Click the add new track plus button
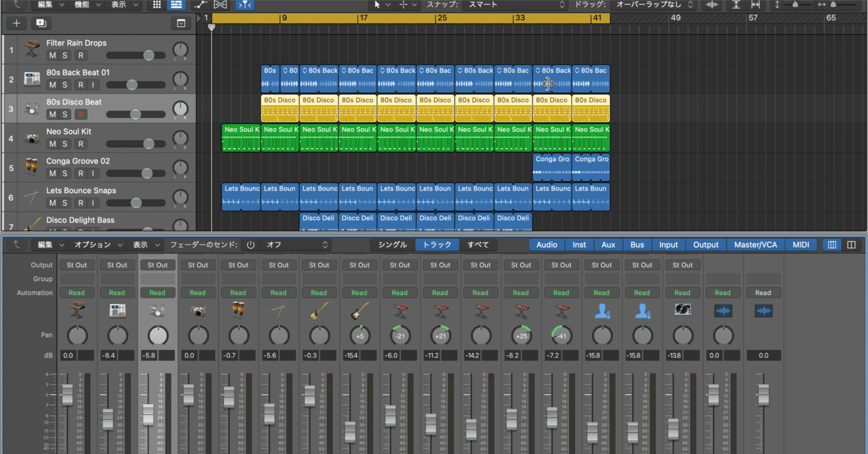Screen dimensions: 868x454 click(16, 23)
